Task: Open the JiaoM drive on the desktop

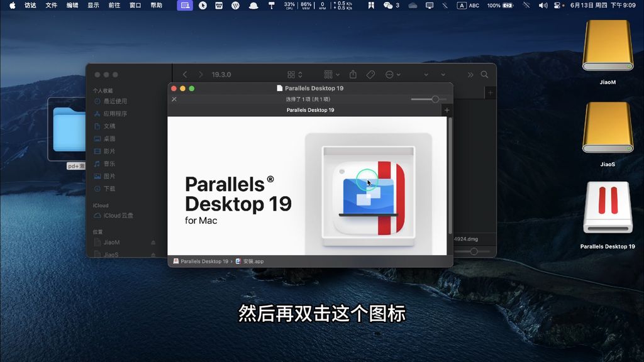Action: click(608, 45)
